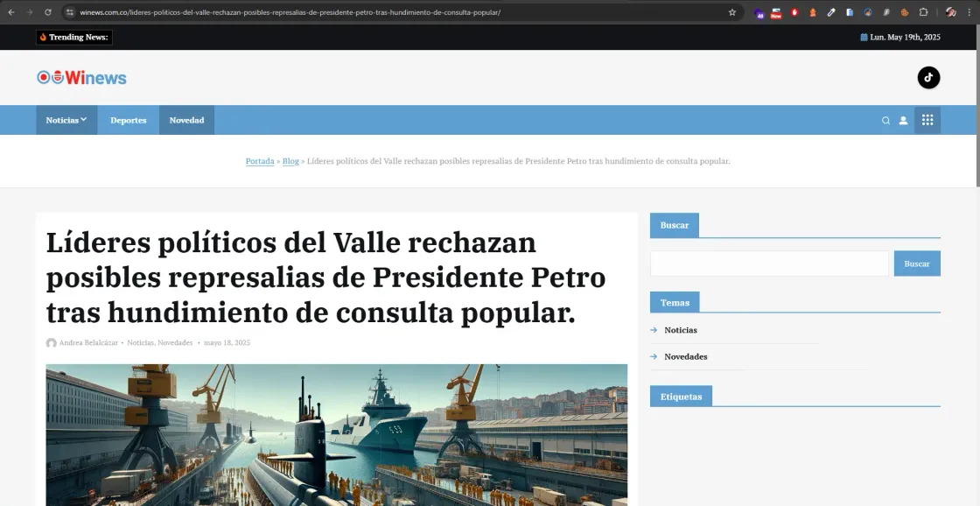Click the browser forward arrow
This screenshot has height=506, width=980.
click(30, 12)
